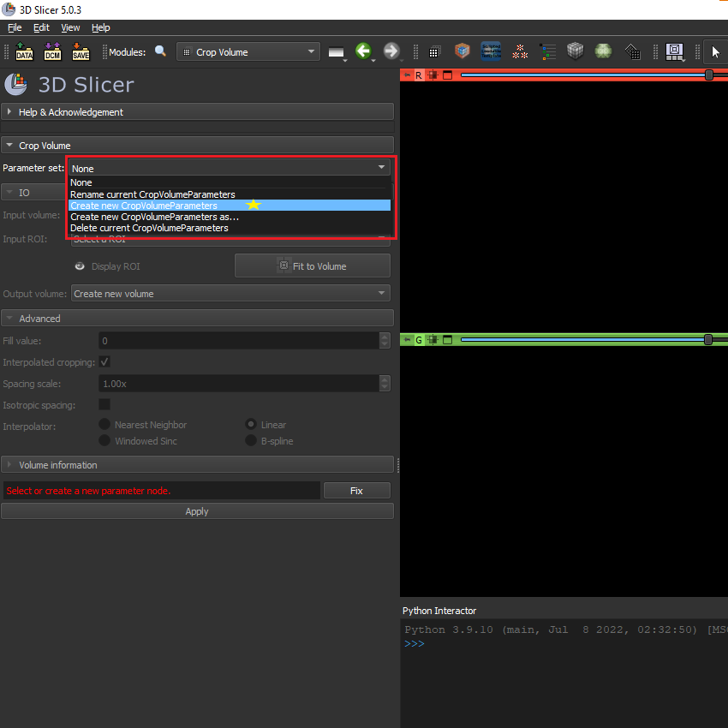Choose Rename current CropVolumeParameters
Screen dimensions: 728x728
230,194
